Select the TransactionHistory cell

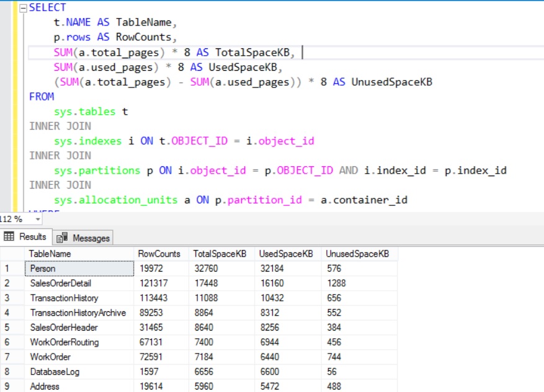click(79, 298)
